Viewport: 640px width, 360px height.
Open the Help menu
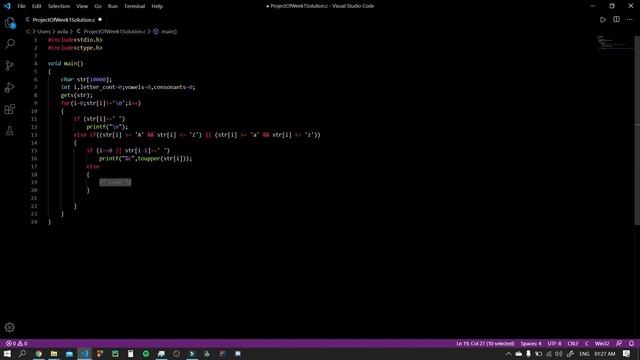click(x=157, y=6)
